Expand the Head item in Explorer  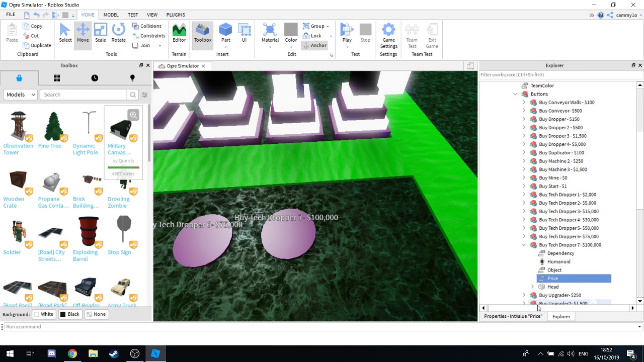[532, 287]
